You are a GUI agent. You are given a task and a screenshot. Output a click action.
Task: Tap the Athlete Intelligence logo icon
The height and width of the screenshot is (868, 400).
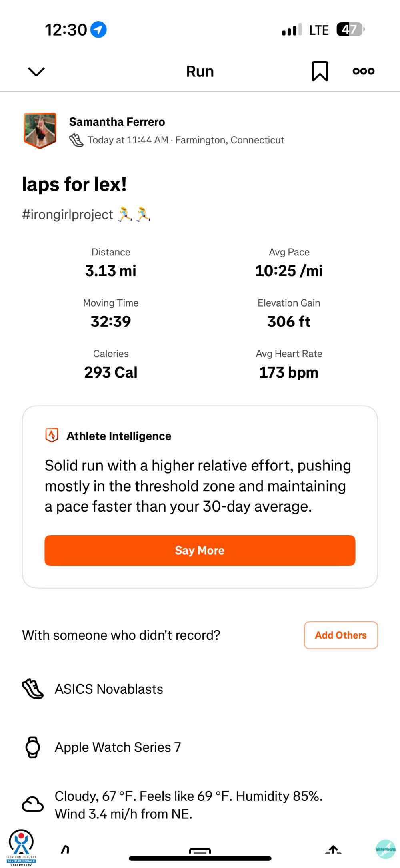pos(52,436)
